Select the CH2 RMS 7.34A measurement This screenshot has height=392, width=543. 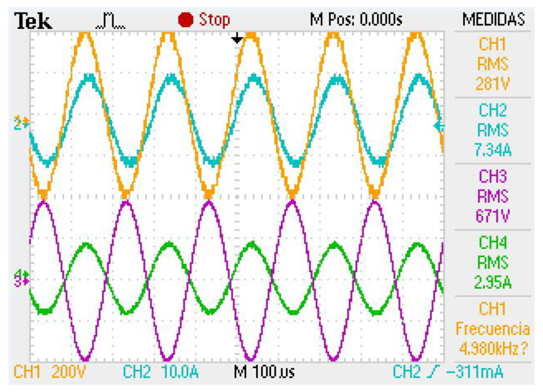(x=493, y=131)
